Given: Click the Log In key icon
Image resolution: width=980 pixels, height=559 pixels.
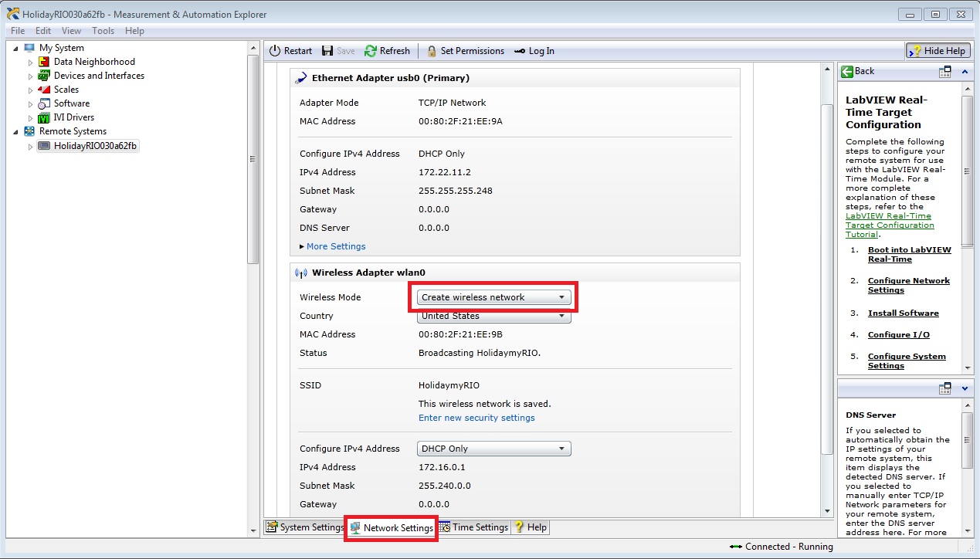Looking at the screenshot, I should click(x=520, y=51).
